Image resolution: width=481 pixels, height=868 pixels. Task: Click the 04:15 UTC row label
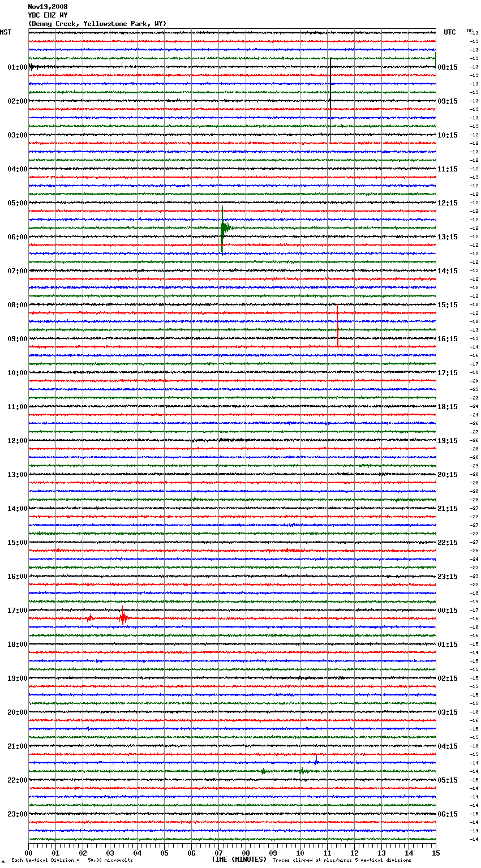tap(448, 746)
